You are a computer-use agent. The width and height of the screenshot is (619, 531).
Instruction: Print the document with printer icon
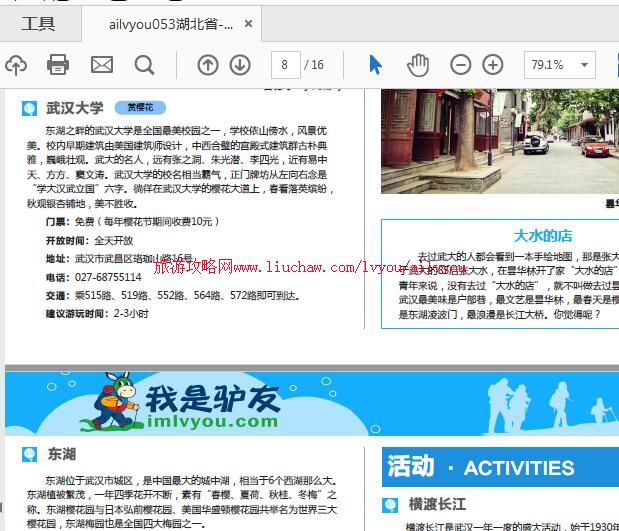click(x=58, y=65)
